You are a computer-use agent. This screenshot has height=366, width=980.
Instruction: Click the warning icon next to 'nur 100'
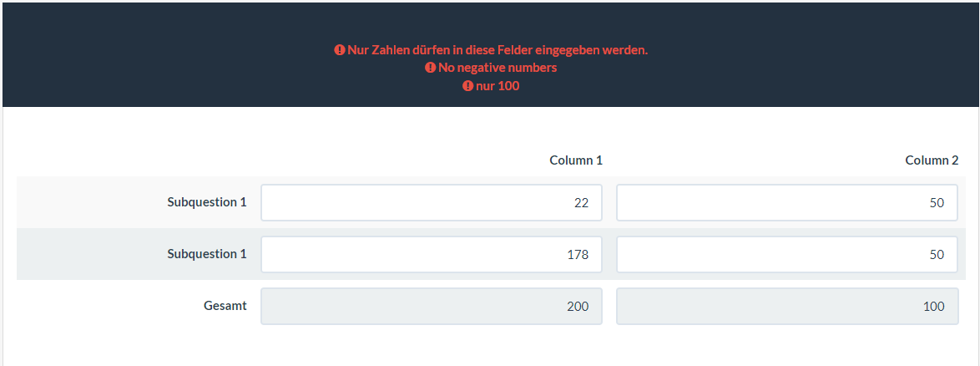(467, 86)
